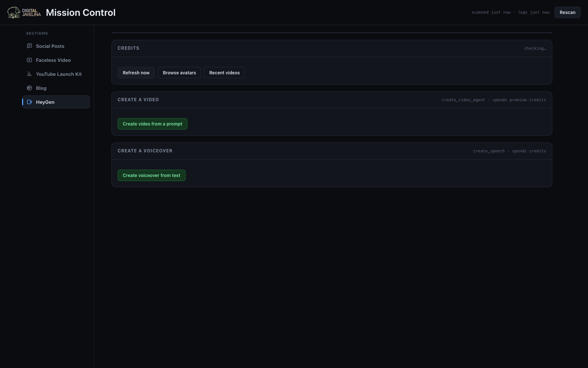This screenshot has height=368, width=588.
Task: Click the 'checking…' credits status text
Action: (x=535, y=49)
